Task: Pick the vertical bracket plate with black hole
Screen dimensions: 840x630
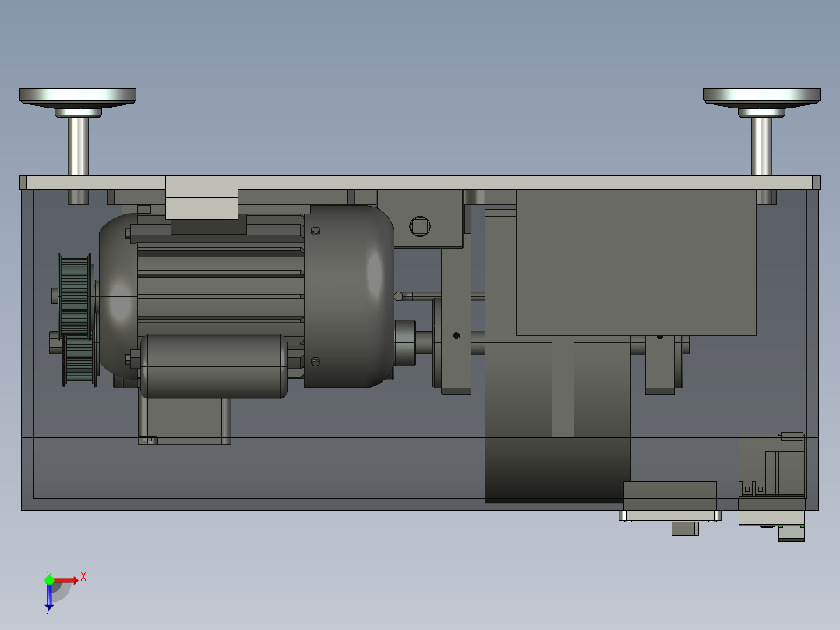Action: 456,313
